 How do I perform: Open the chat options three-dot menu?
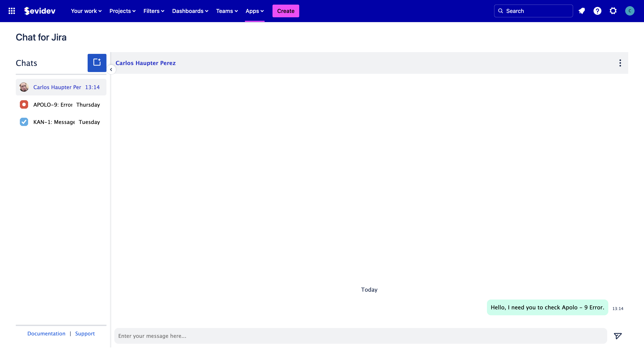pyautogui.click(x=620, y=63)
